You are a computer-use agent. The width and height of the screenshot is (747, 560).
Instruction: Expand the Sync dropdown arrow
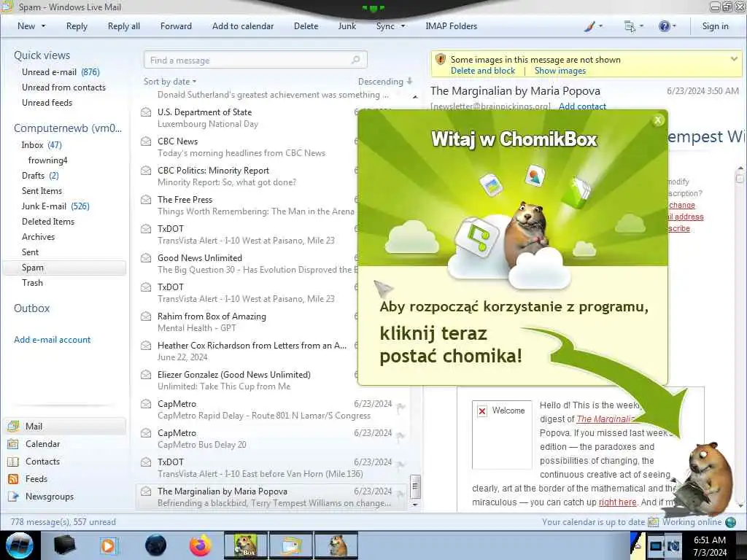403,26
